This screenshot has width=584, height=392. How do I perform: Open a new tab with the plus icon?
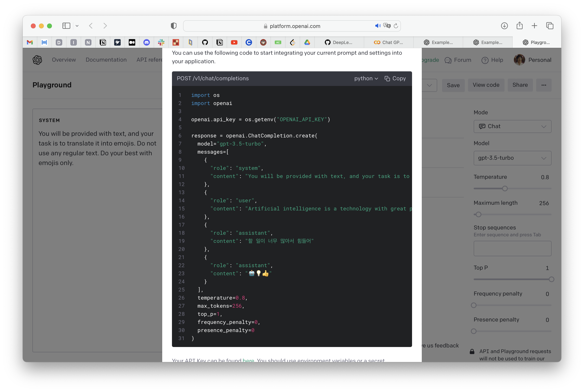click(x=534, y=26)
